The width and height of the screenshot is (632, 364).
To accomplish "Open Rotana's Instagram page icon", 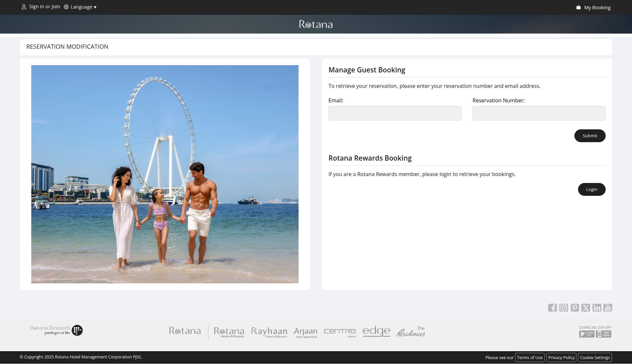I will click(x=564, y=308).
